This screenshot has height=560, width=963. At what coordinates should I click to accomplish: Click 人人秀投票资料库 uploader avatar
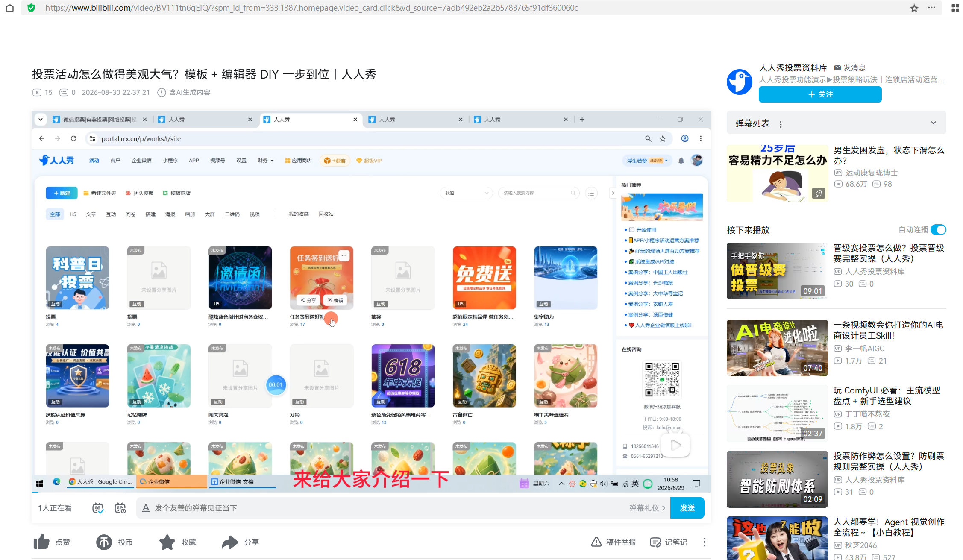[x=740, y=82]
